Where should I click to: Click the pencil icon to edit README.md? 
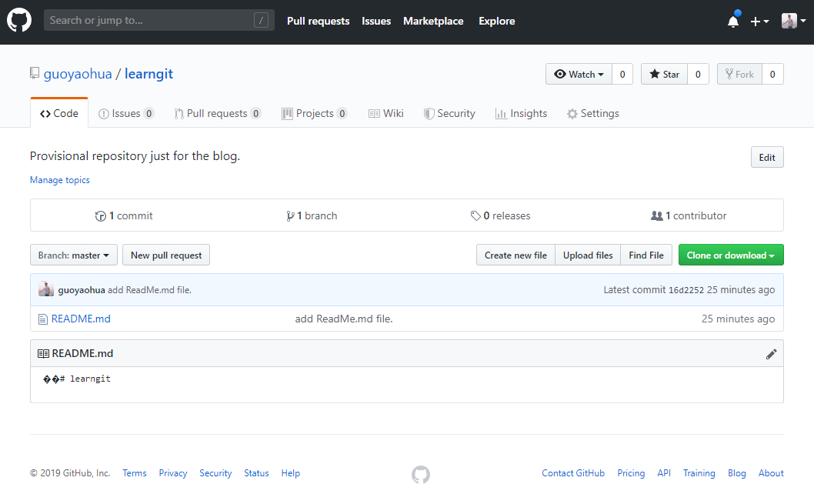click(771, 354)
